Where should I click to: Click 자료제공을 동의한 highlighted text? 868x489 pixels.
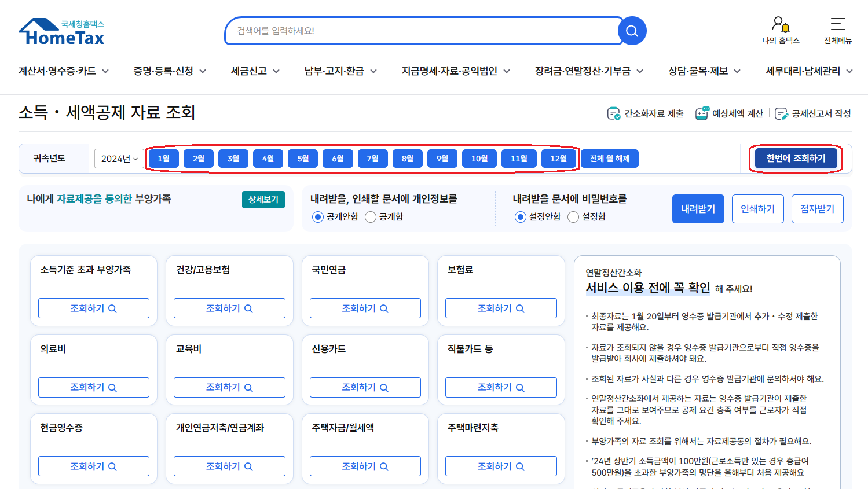pos(94,198)
